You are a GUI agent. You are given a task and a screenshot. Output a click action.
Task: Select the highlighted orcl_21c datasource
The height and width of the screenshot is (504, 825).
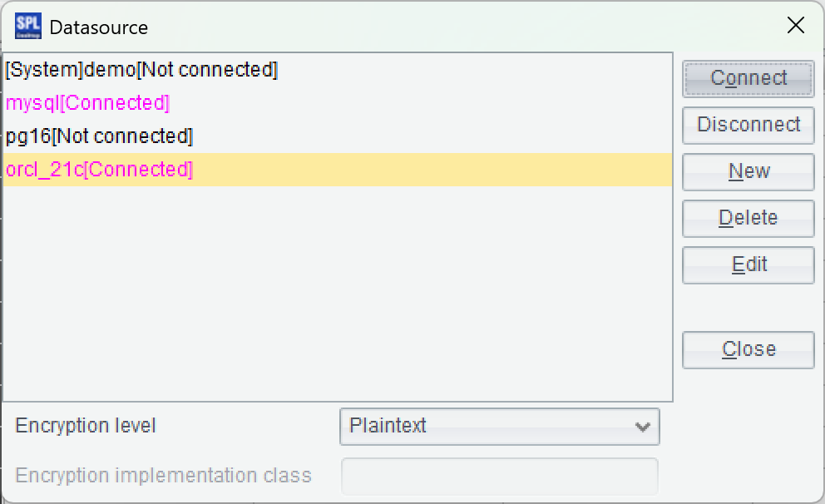(338, 170)
